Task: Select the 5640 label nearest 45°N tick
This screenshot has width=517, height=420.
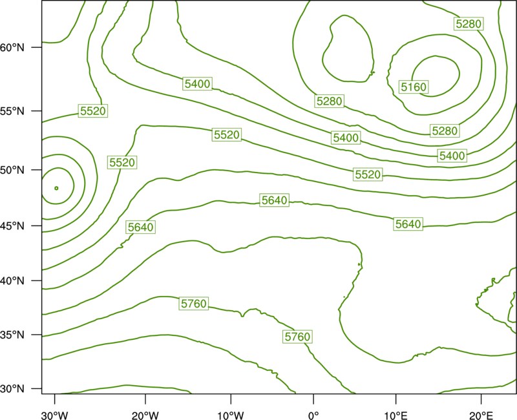Action: (140, 227)
